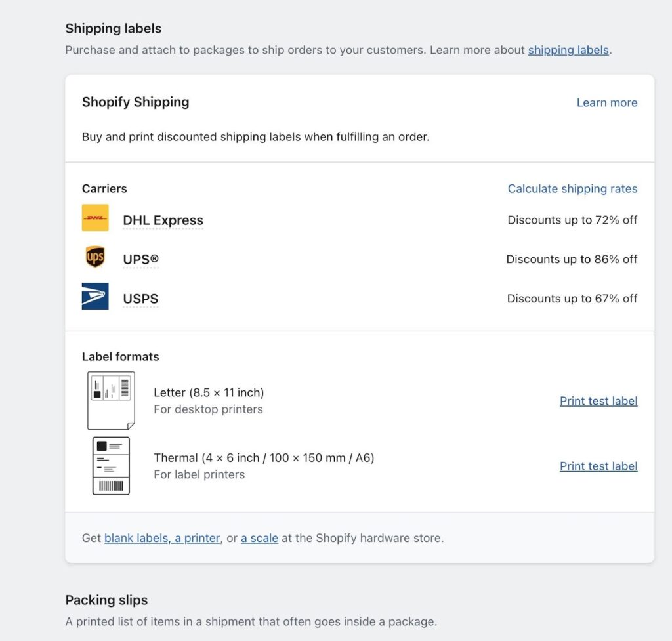672x641 pixels.
Task: Click the UPS shield logo icon
Action: (x=95, y=257)
